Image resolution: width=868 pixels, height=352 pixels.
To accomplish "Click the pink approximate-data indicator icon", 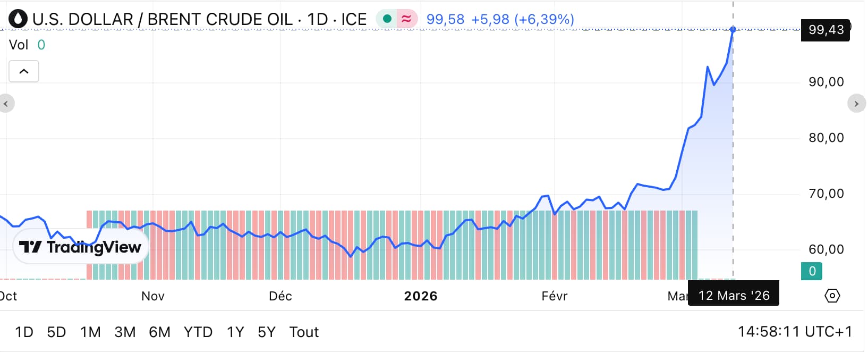I will 406,19.
